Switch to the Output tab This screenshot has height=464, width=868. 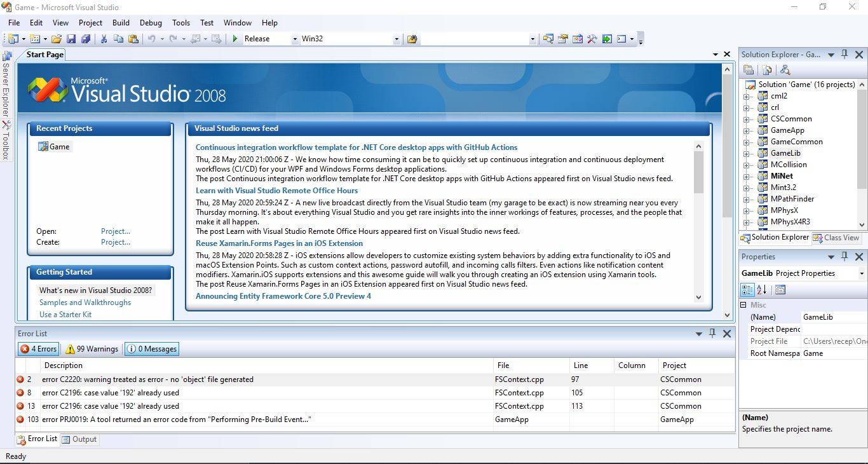click(x=79, y=439)
